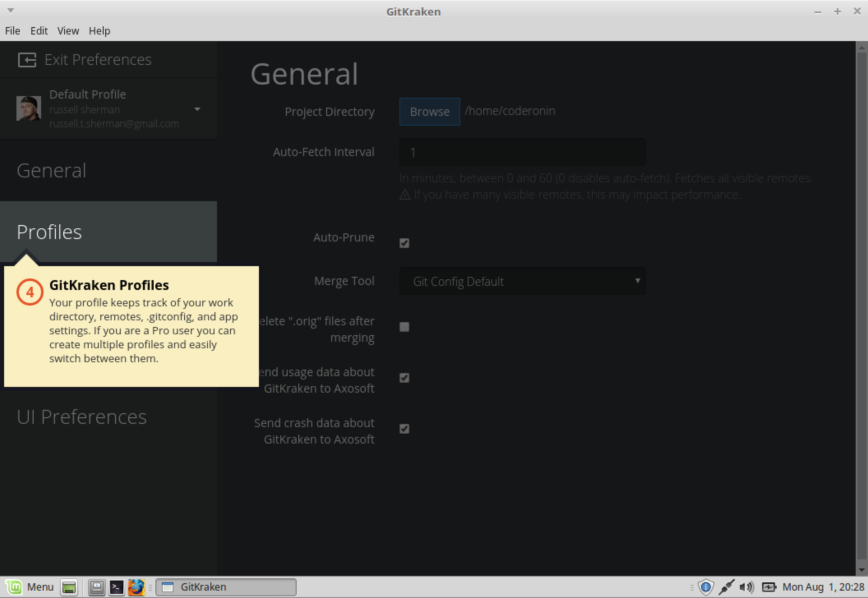
Task: Open the View menu
Action: coord(68,31)
